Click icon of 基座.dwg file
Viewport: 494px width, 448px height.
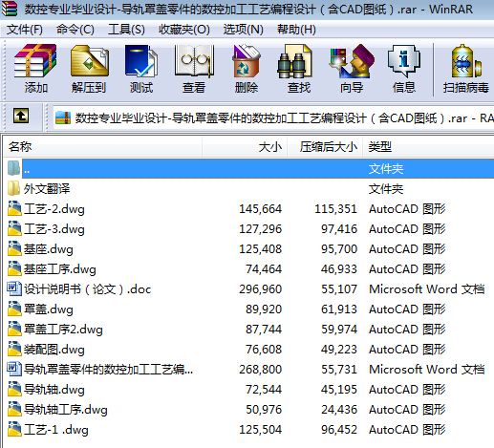14,248
